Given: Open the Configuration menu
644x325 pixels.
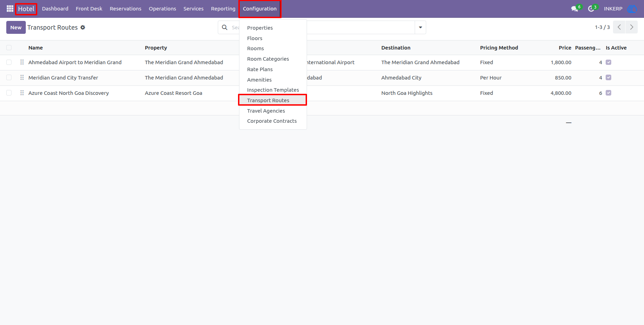Looking at the screenshot, I should [x=260, y=9].
